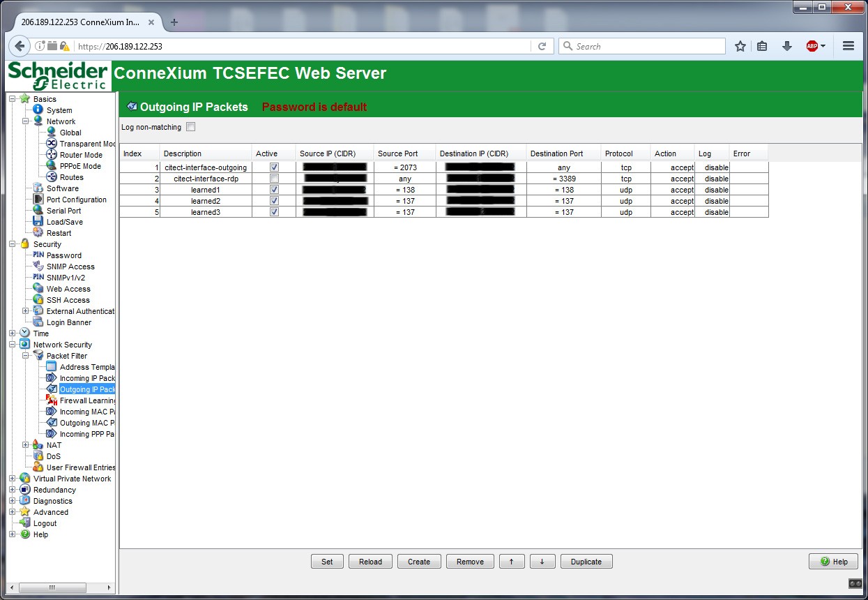The image size is (868, 600).
Task: Collapse the Security tree node
Action: pos(13,244)
